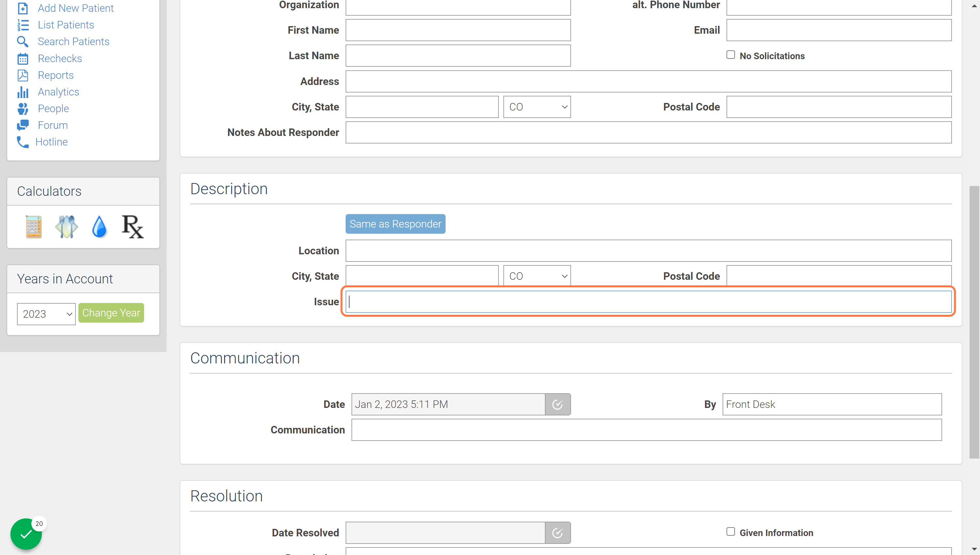The image size is (980, 555).
Task: Open the Forum section
Action: (53, 125)
